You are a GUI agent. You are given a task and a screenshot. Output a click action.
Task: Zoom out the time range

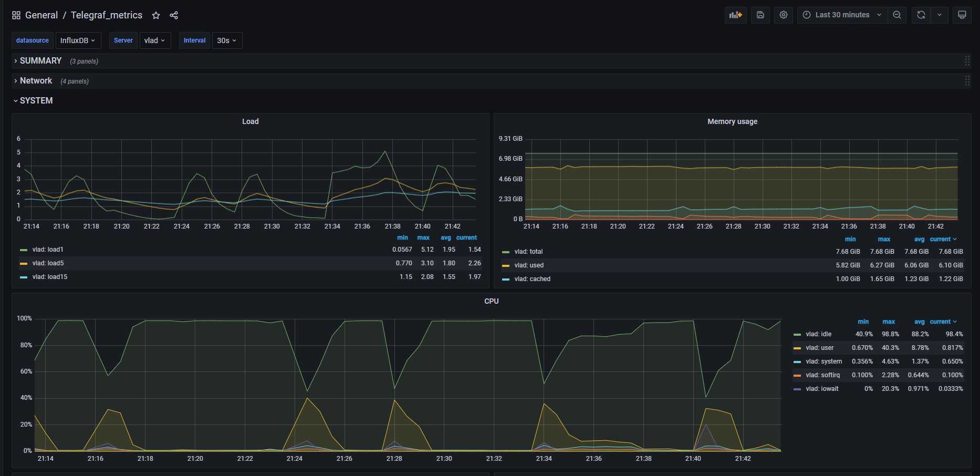(x=897, y=15)
